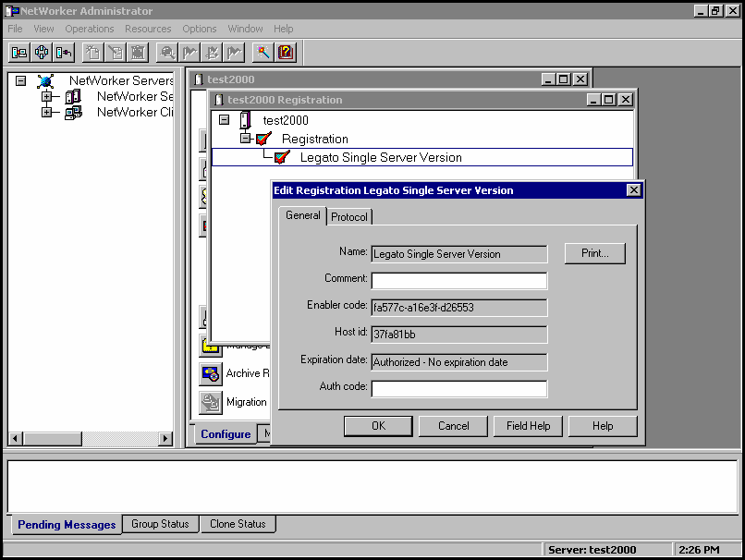
Task: Expand the NetWorker Cli tree node
Action: [46, 112]
